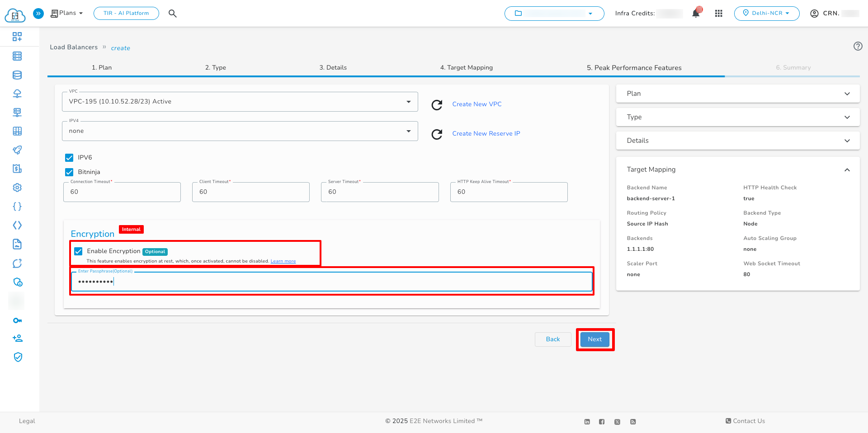
Task: Collapse the Target Mapping panel
Action: click(x=847, y=169)
